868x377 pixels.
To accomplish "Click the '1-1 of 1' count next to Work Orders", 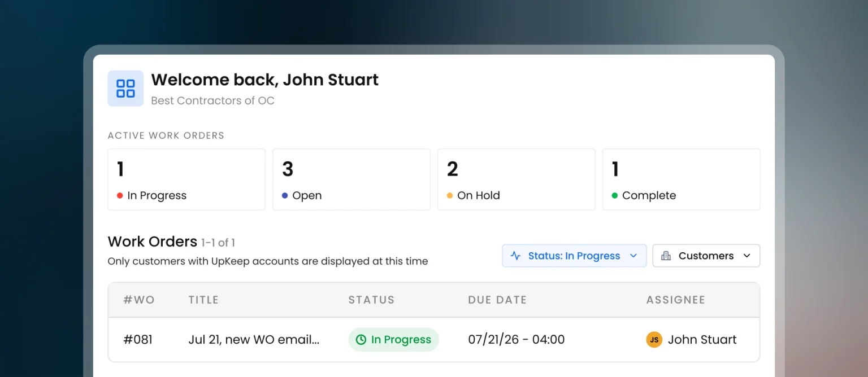I will pos(218,243).
